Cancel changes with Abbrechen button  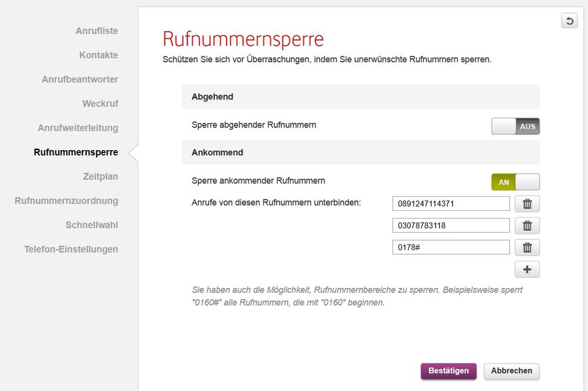[x=511, y=371]
